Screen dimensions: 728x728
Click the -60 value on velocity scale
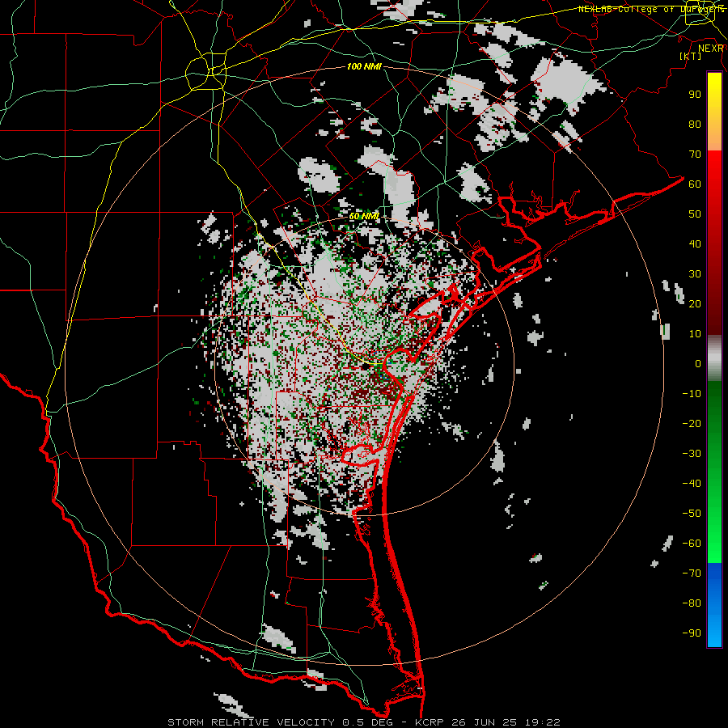click(692, 544)
